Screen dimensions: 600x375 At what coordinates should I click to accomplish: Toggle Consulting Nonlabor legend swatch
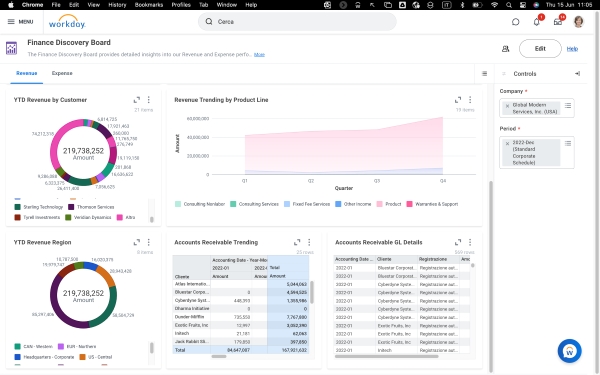[x=178, y=204]
